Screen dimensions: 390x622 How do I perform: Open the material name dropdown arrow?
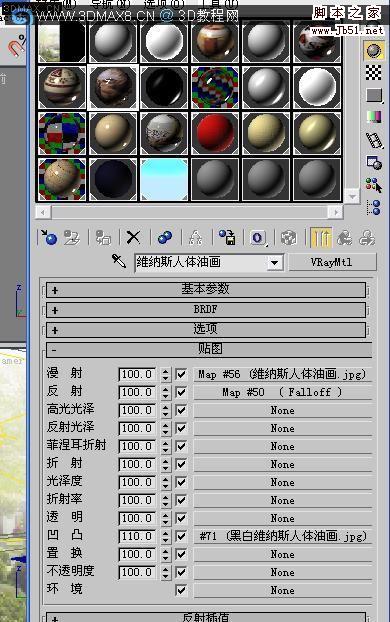click(275, 263)
